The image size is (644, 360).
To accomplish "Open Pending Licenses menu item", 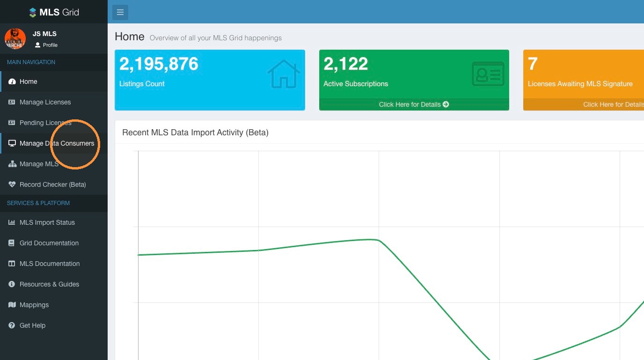I will [x=54, y=123].
